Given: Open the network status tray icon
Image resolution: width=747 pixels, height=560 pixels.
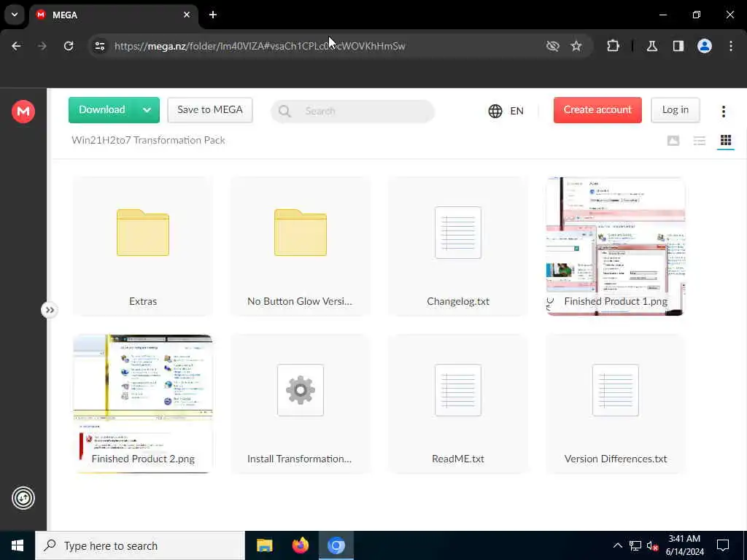Looking at the screenshot, I should coord(635,545).
